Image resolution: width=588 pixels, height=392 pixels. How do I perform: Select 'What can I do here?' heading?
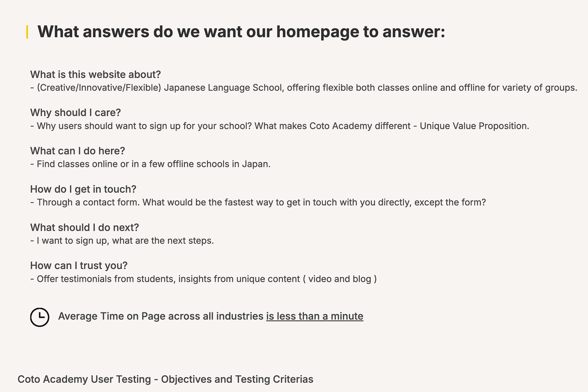pos(78,151)
